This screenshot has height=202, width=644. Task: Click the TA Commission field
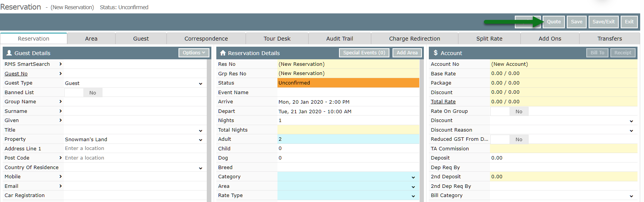564,148
